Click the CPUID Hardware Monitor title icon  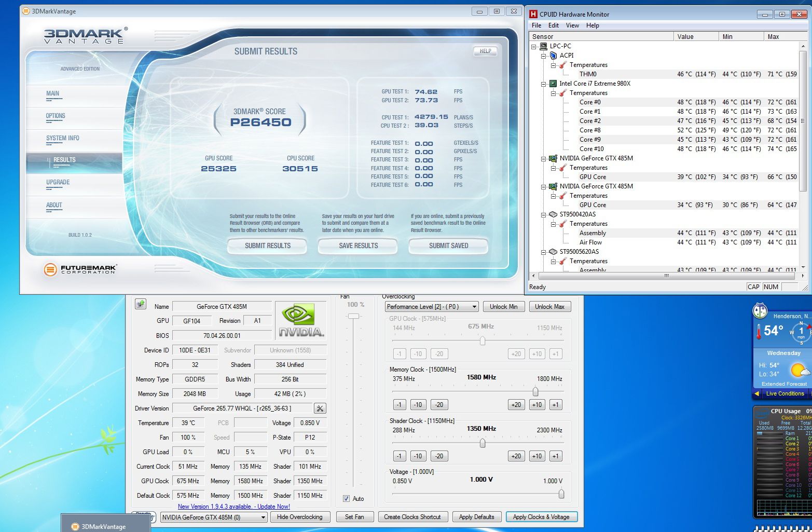[x=533, y=14]
